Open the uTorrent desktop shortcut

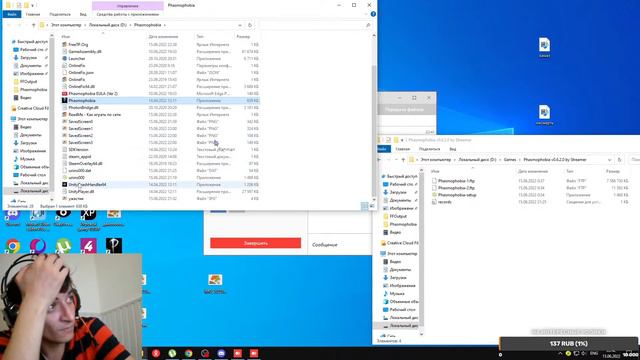[63, 246]
